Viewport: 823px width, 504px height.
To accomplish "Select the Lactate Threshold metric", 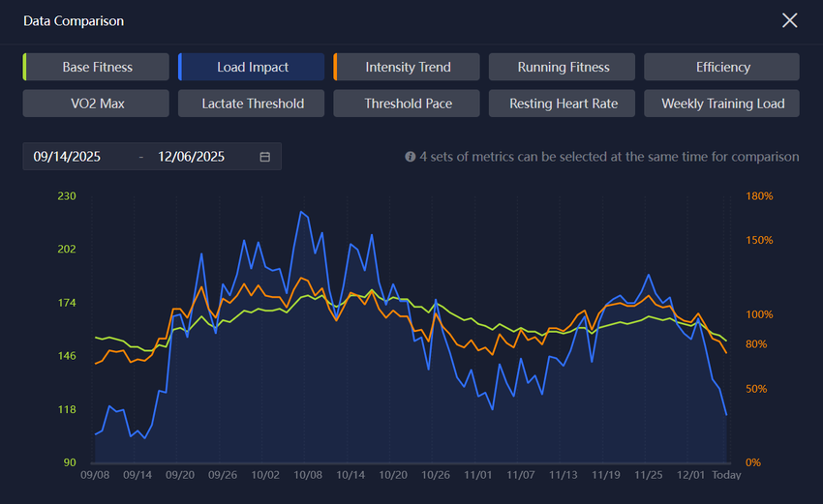I will [253, 104].
